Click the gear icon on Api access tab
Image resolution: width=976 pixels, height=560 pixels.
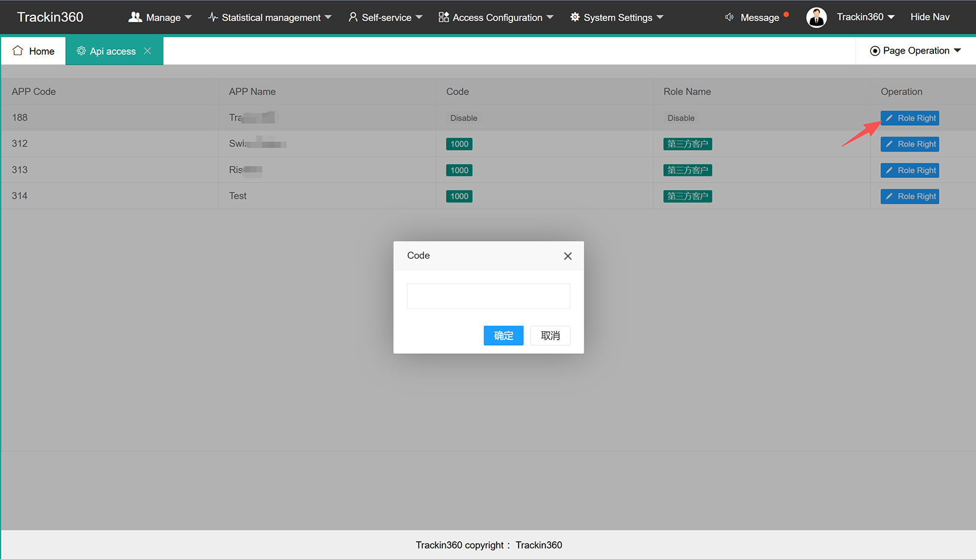point(81,51)
